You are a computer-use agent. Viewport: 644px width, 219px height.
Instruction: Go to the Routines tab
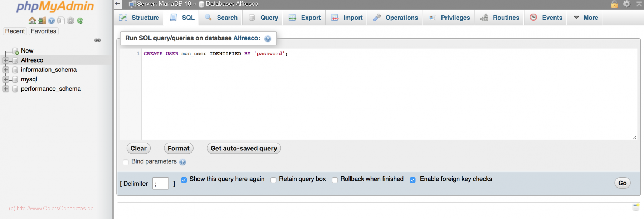pos(499,18)
